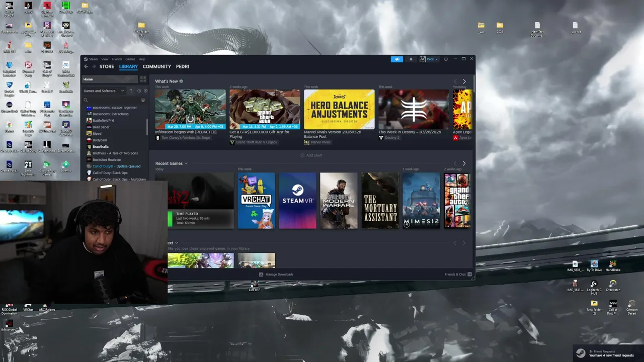Image resolution: width=644 pixels, height=362 pixels.
Task: Select Brawlhalla in the library list
Action: (101, 146)
